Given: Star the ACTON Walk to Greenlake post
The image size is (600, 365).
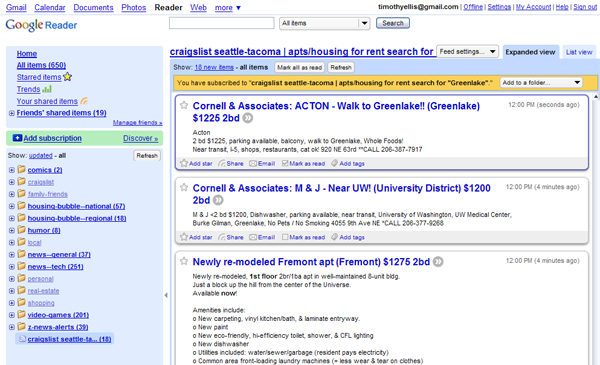Looking at the screenshot, I should coord(184,105).
